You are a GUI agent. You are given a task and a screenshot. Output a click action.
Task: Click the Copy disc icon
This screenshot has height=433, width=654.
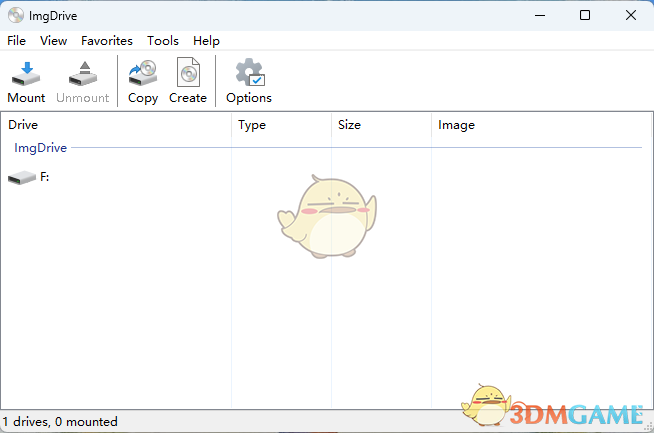143,73
